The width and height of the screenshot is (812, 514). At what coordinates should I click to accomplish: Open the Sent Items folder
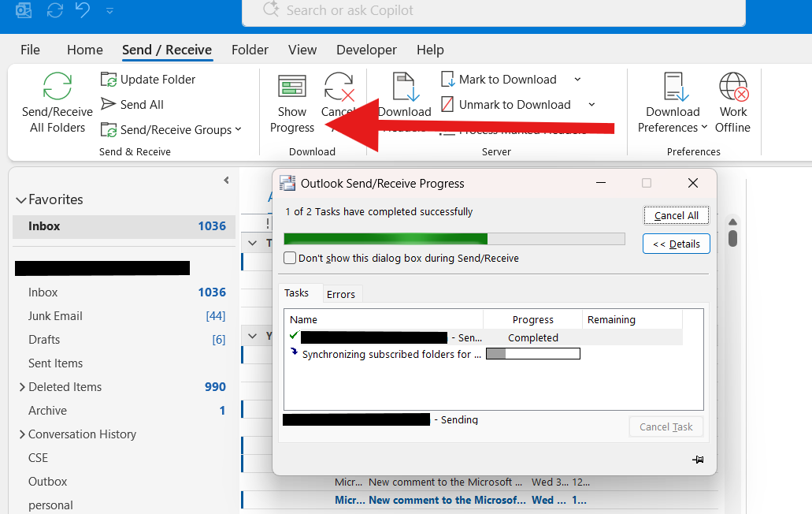(x=124, y=363)
